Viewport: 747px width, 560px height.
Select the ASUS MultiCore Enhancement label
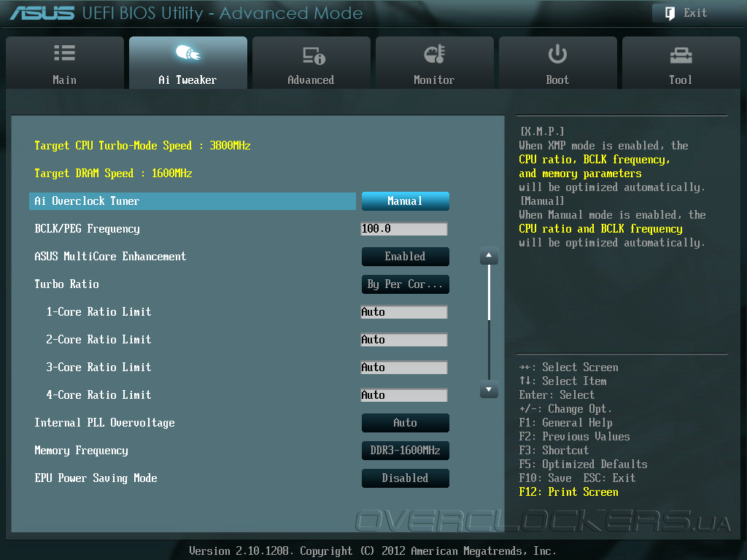click(110, 257)
